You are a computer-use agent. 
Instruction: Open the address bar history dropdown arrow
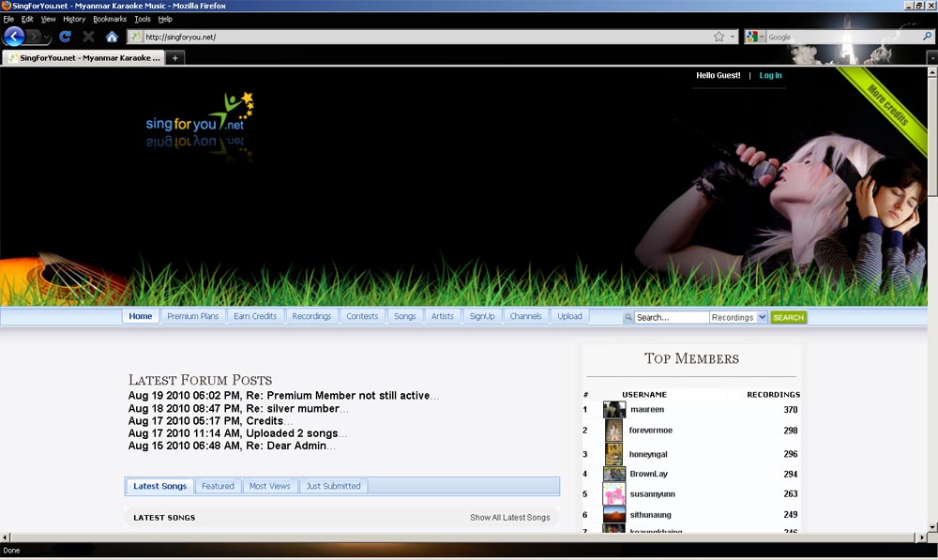(x=733, y=37)
